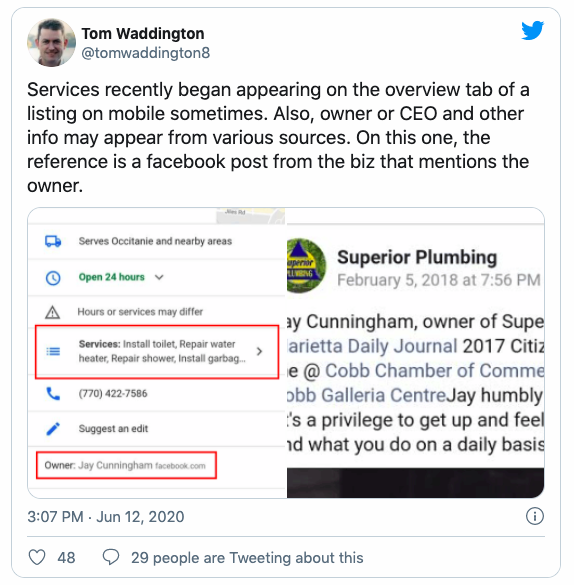Viewport: 574px width, 585px height.
Task: Click 29 people are Tweeting about this
Action: pyautogui.click(x=247, y=558)
